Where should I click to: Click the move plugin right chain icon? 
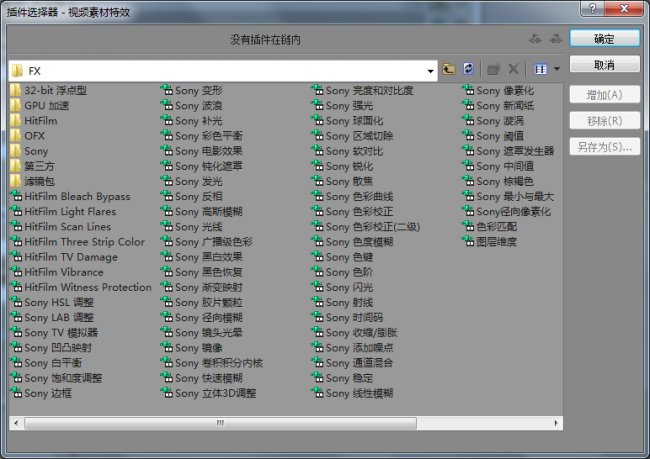[555, 39]
